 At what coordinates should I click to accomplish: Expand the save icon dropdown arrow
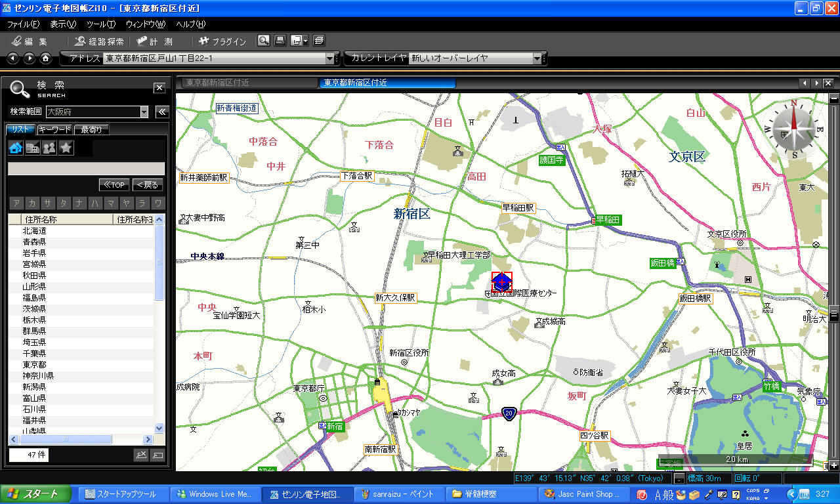click(306, 41)
